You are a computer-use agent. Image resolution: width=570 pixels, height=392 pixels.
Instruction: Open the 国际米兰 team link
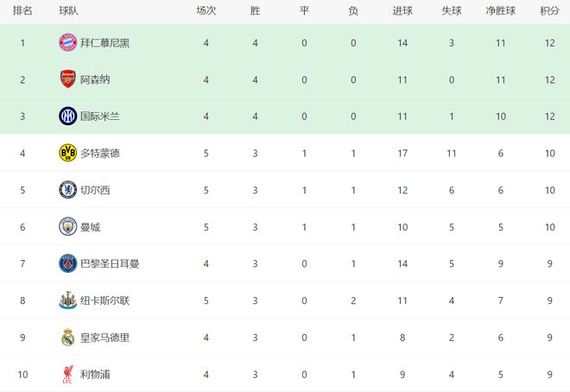pos(100,116)
